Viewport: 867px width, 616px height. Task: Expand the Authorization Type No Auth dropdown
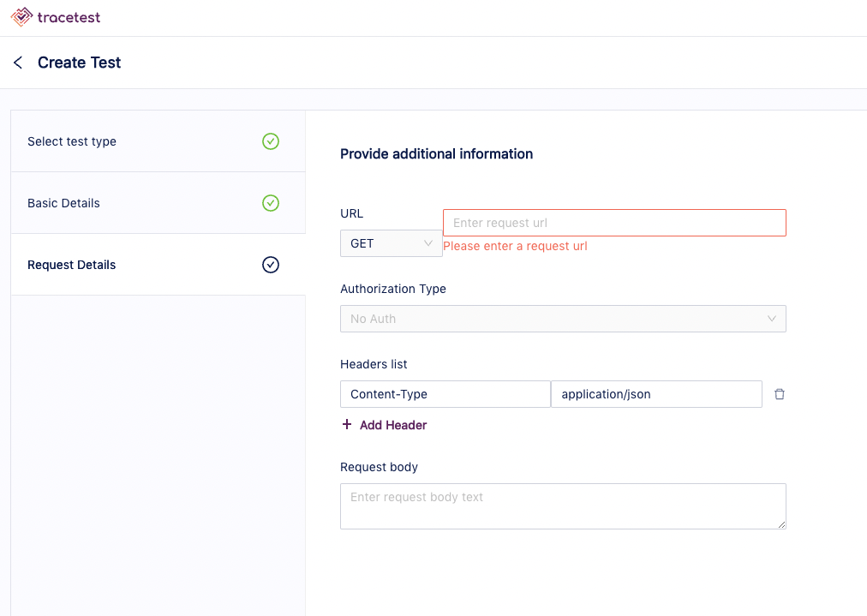(563, 319)
